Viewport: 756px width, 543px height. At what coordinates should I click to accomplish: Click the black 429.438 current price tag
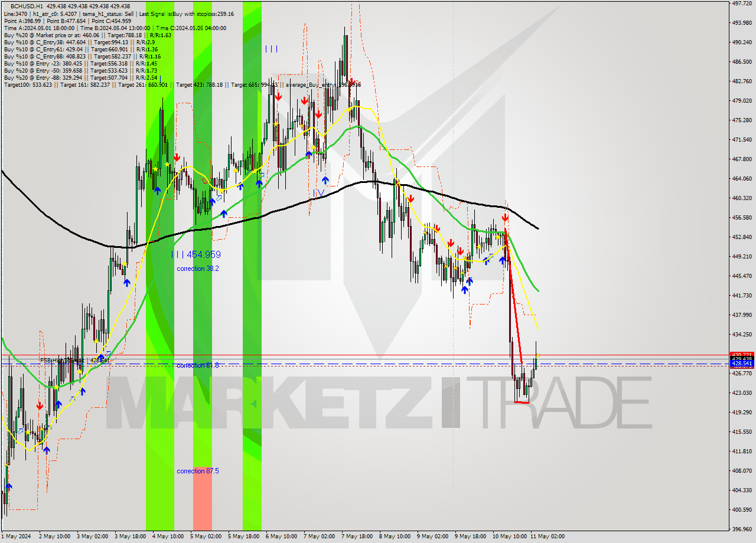[x=741, y=359]
